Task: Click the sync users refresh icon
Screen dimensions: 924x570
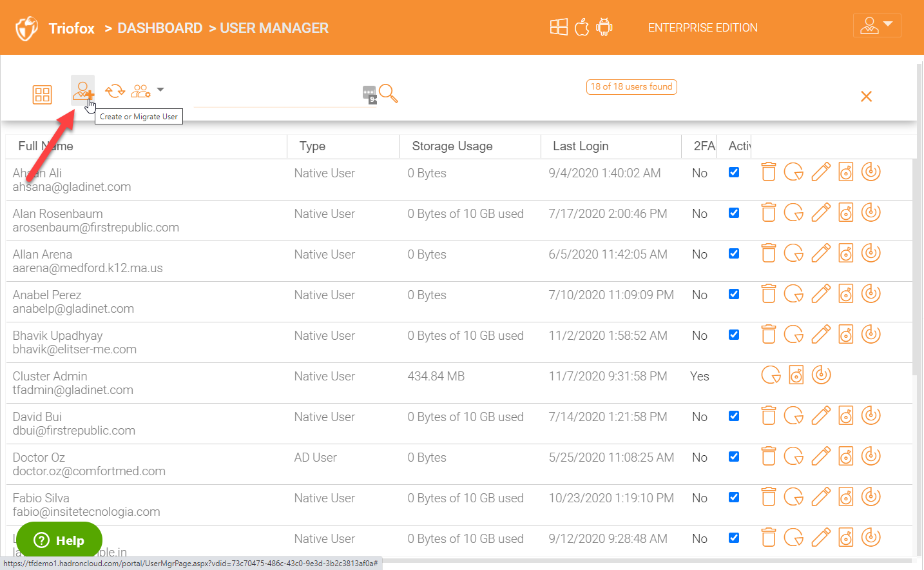Action: click(115, 91)
